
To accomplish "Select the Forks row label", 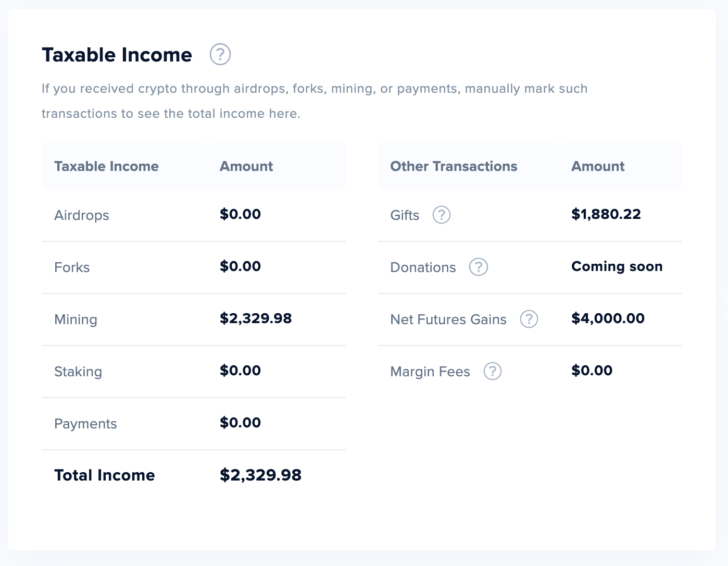I will pos(72,267).
